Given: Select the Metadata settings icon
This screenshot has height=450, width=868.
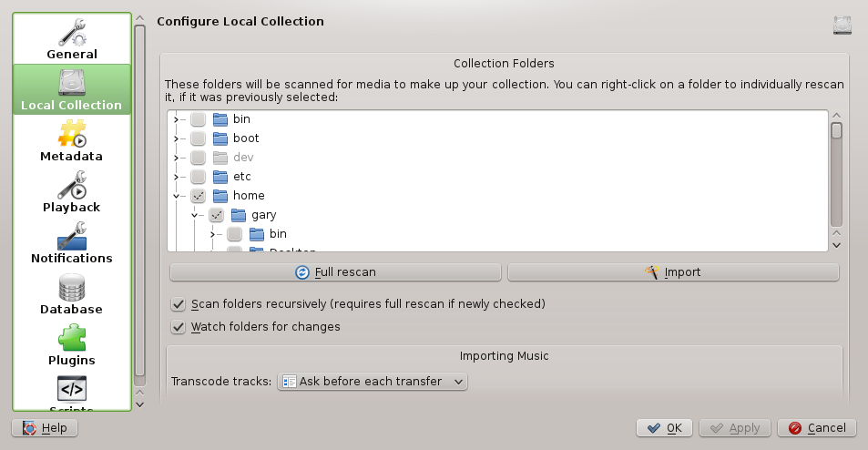Looking at the screenshot, I should pyautogui.click(x=72, y=133).
